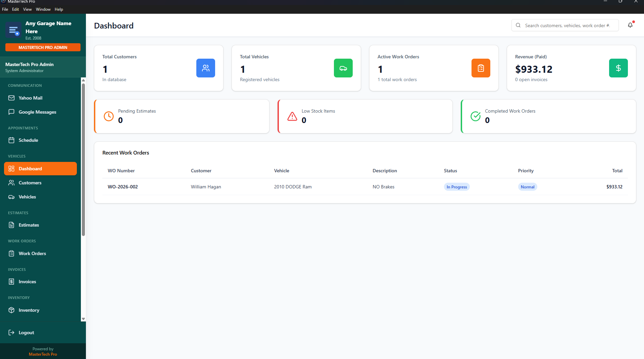Viewport: 644px width, 359px height.
Task: Open Work Orders
Action: [x=32, y=253]
